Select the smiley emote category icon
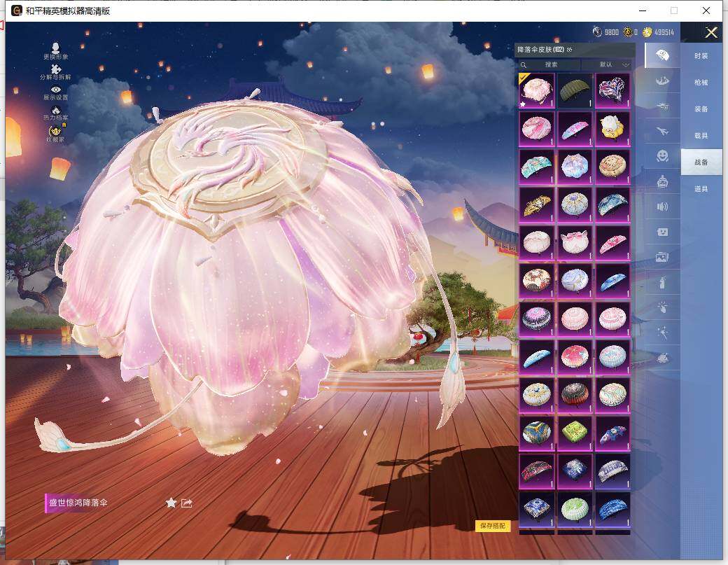This screenshot has width=728, height=565. (x=662, y=156)
